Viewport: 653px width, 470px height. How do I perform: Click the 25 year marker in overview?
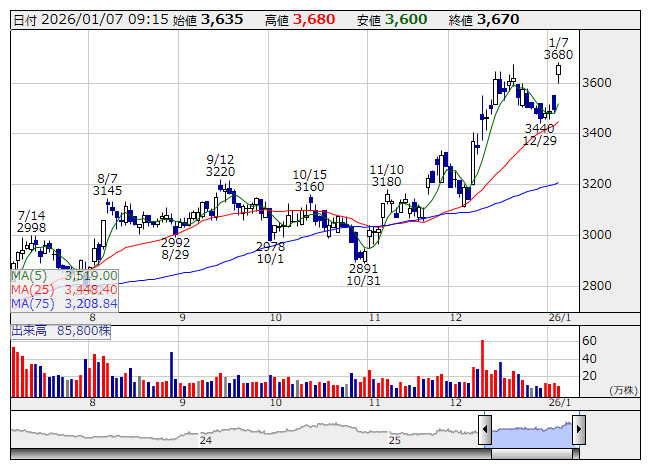(x=394, y=440)
